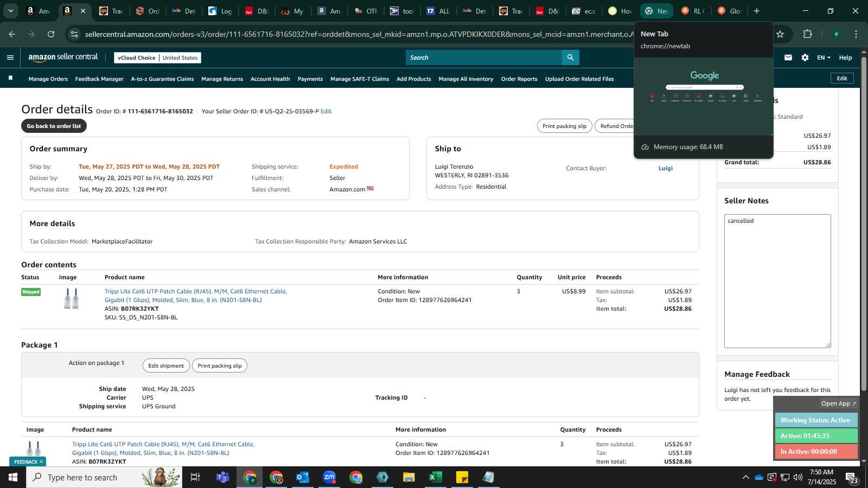Click the bookmark flag icon
This screenshot has height=488, width=868.
(x=10, y=79)
